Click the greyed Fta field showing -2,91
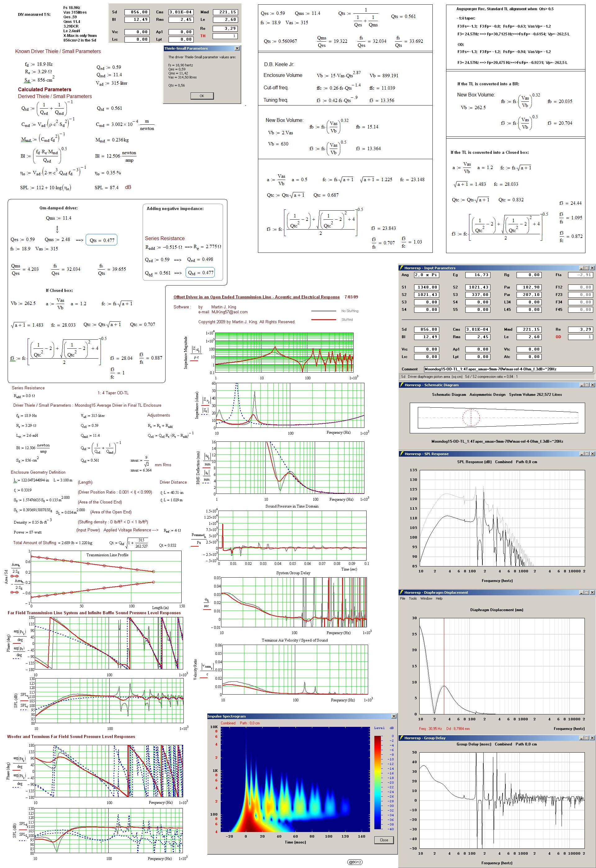The height and width of the screenshot is (868, 596). point(580,275)
